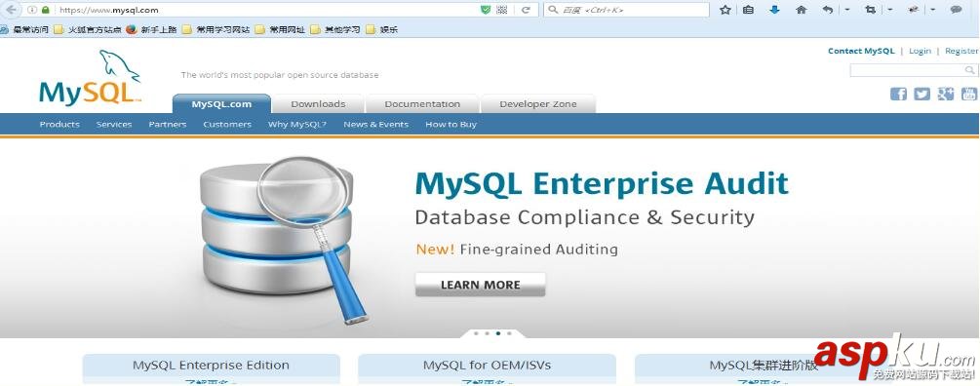This screenshot has width=980, height=386.
Task: Open the 新手上路 Firefox bookmark
Action: pos(152,29)
